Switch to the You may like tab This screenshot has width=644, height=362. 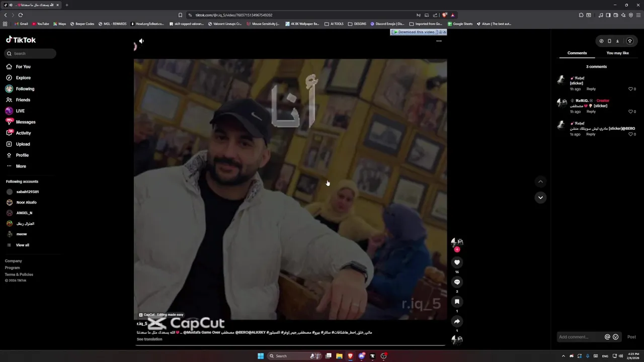point(617,53)
